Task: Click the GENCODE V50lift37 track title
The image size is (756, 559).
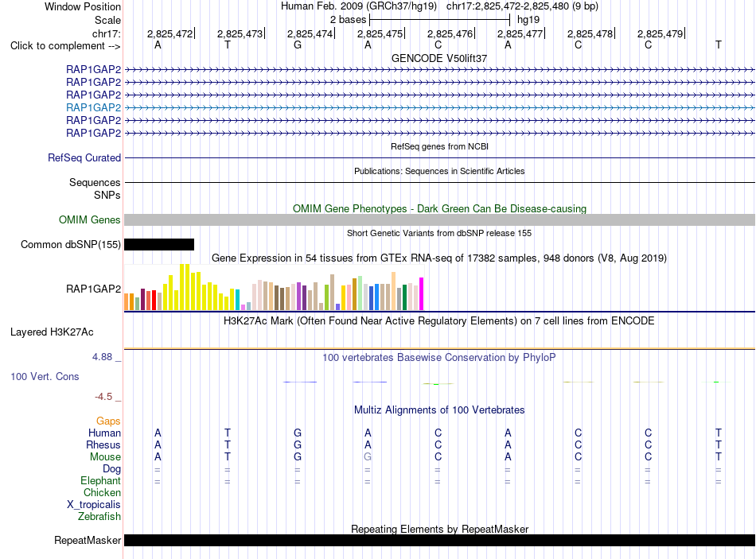Action: [x=439, y=58]
